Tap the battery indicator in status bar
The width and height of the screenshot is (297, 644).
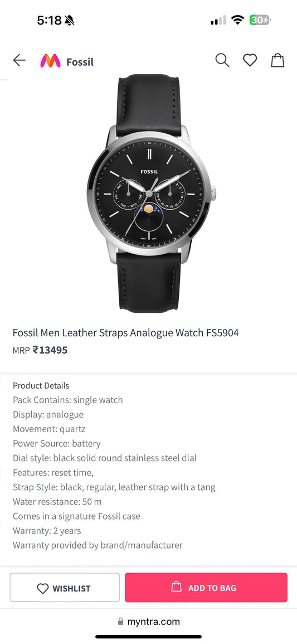click(260, 20)
